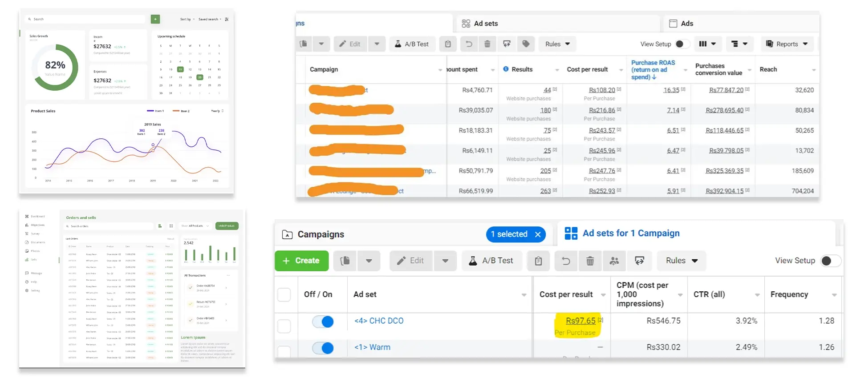Toggle the CHC DCO ad set switch
Screen dimensions: 868x378
pyautogui.click(x=323, y=322)
